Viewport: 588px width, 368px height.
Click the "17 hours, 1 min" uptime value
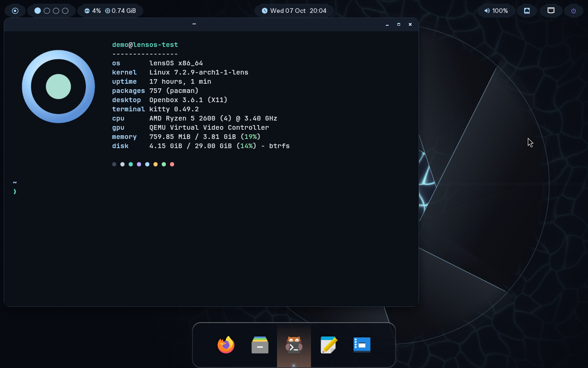(180, 81)
